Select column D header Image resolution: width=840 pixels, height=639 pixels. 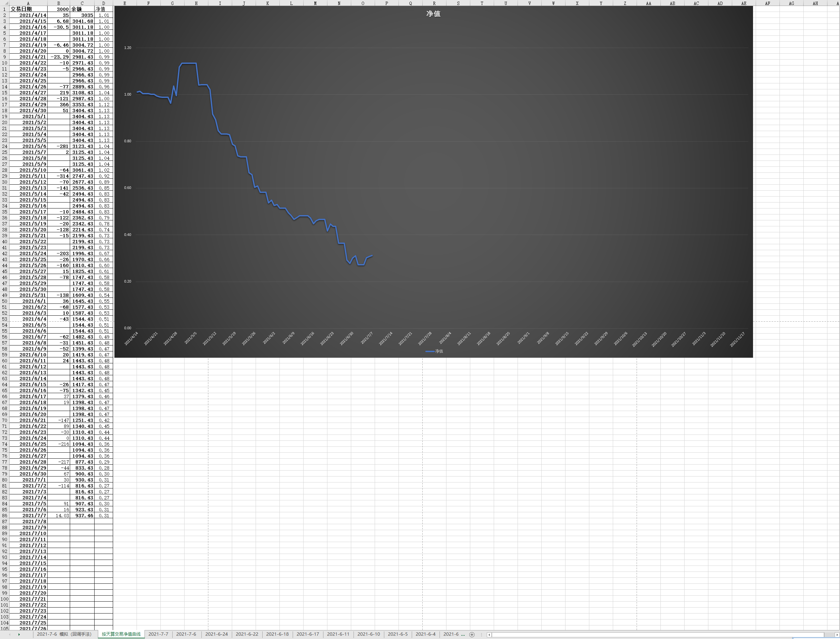(x=104, y=3)
